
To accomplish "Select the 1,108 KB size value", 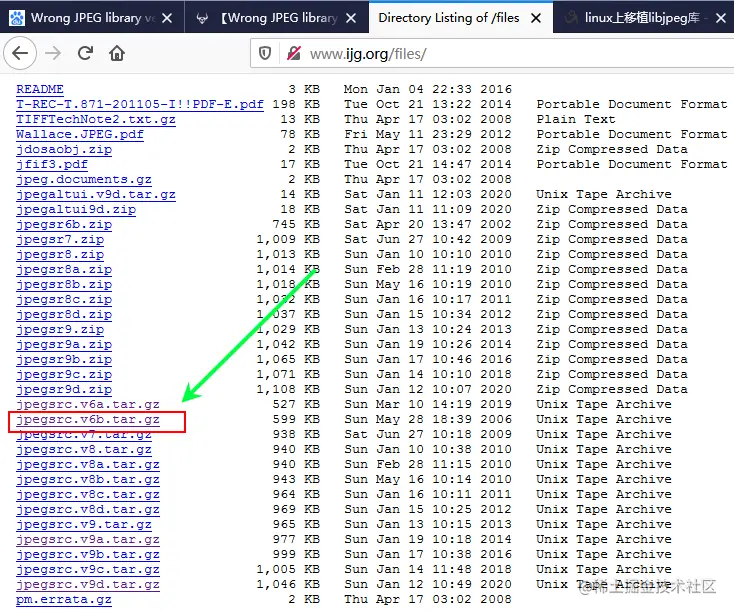I will (x=288, y=389).
